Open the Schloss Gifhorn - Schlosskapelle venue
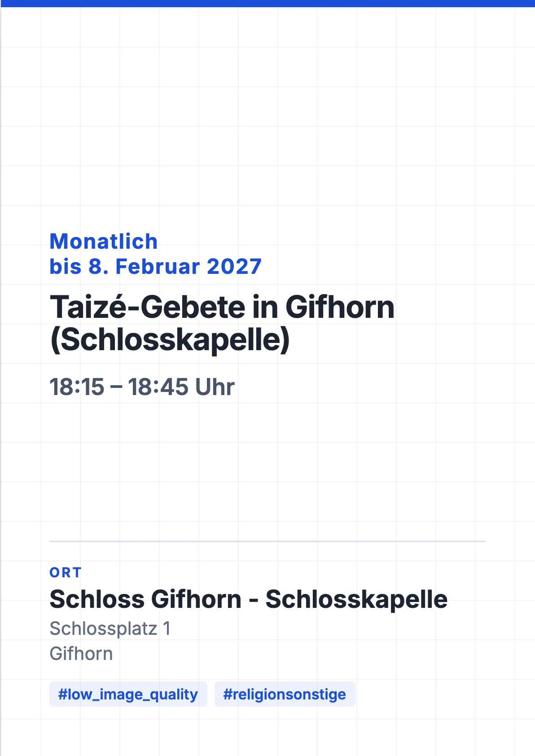The height and width of the screenshot is (756, 535). coord(249,599)
